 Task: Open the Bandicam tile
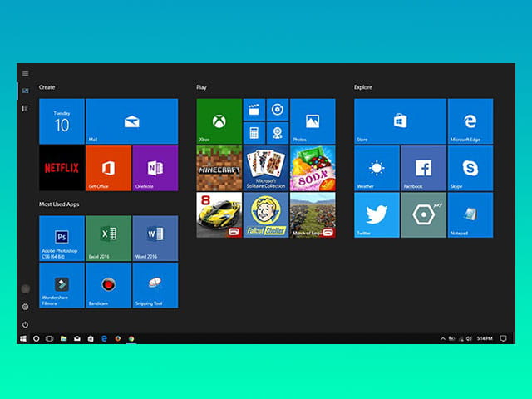pos(109,285)
